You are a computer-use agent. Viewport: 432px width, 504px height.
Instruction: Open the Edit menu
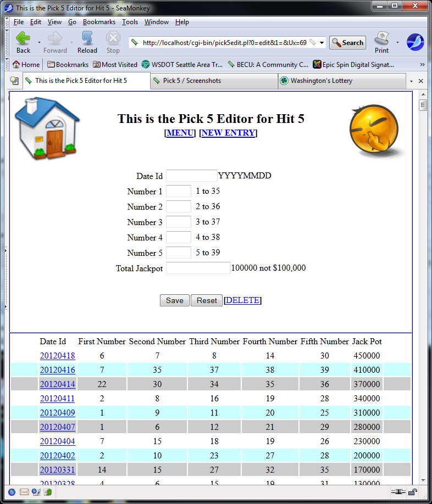pos(35,22)
